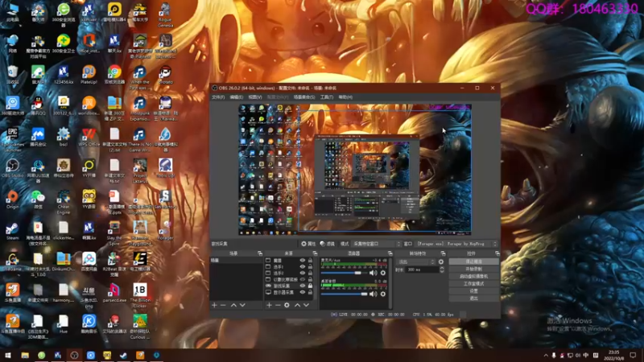Toggle lock of 显示器采集 source

tap(310, 292)
